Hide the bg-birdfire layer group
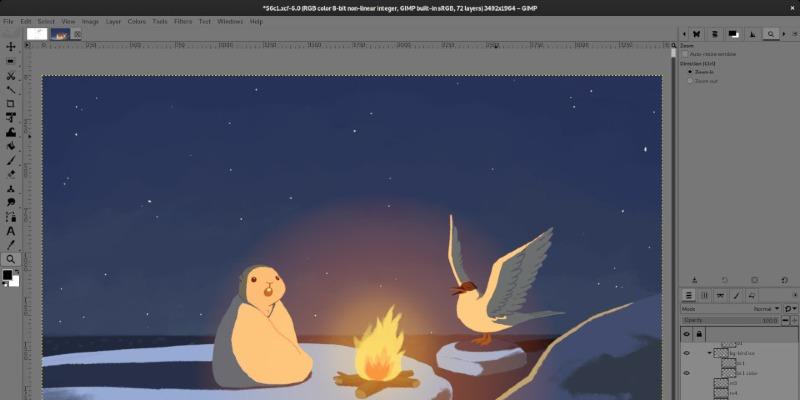This screenshot has height=400, width=800. pos(687,352)
